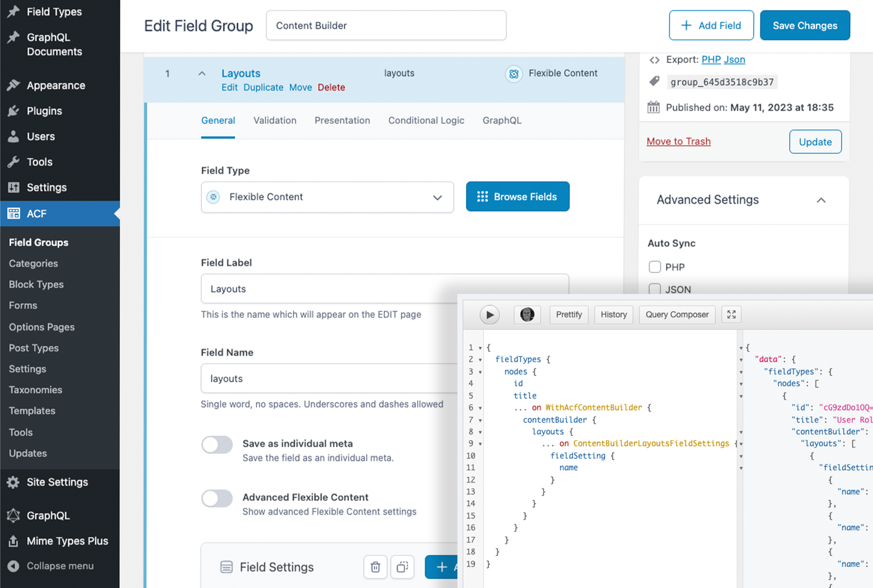Enable Save as individual meta toggle
The height and width of the screenshot is (588, 873).
[x=217, y=445]
